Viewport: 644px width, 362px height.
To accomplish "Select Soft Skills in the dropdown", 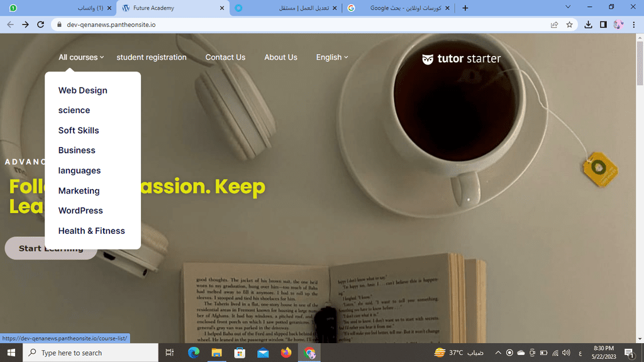I will coord(79,130).
